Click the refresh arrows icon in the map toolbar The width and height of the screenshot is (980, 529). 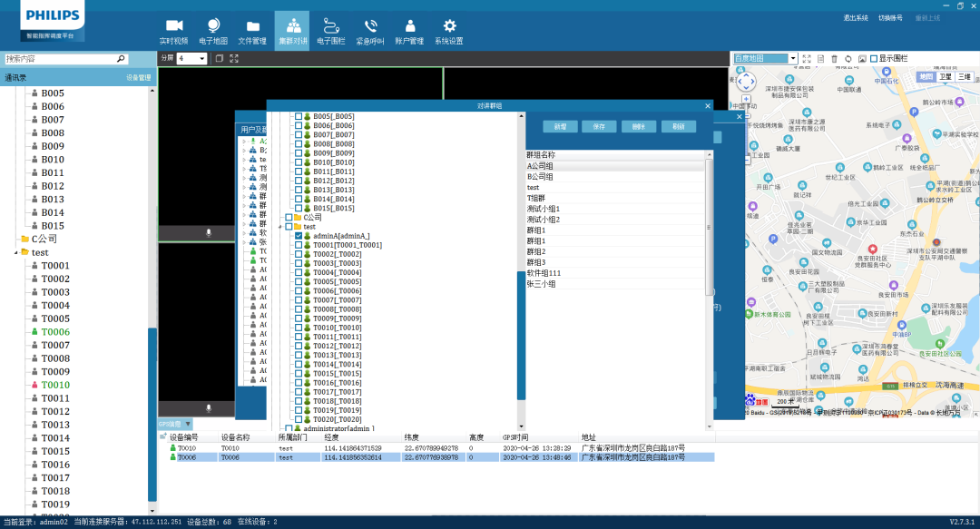pos(848,58)
